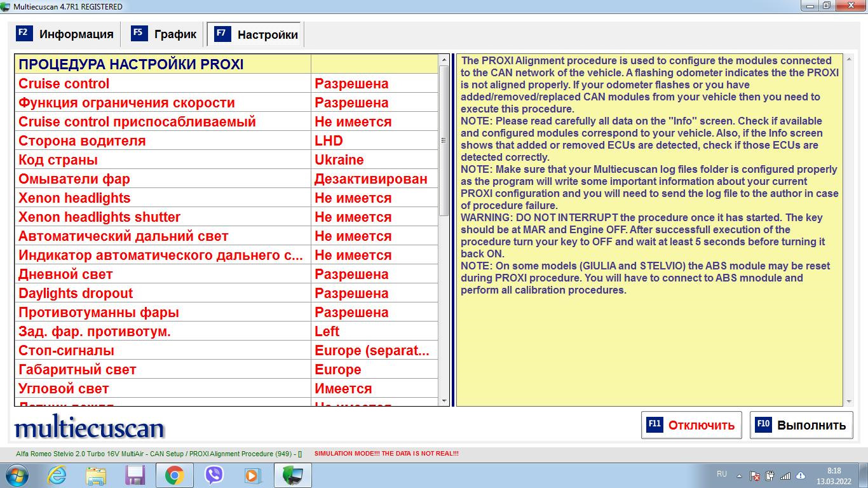The height and width of the screenshot is (488, 868).
Task: Open Windows Media Player taskbar icon
Action: (253, 475)
